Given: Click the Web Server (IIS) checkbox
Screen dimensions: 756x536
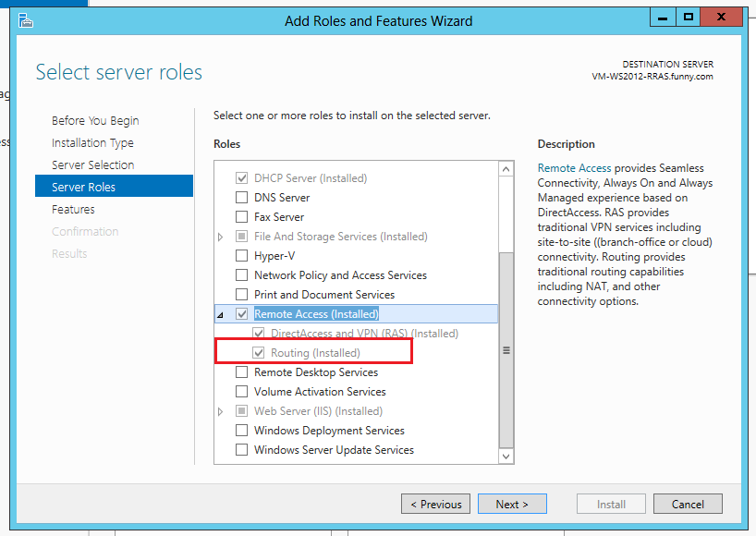Looking at the screenshot, I should (241, 410).
